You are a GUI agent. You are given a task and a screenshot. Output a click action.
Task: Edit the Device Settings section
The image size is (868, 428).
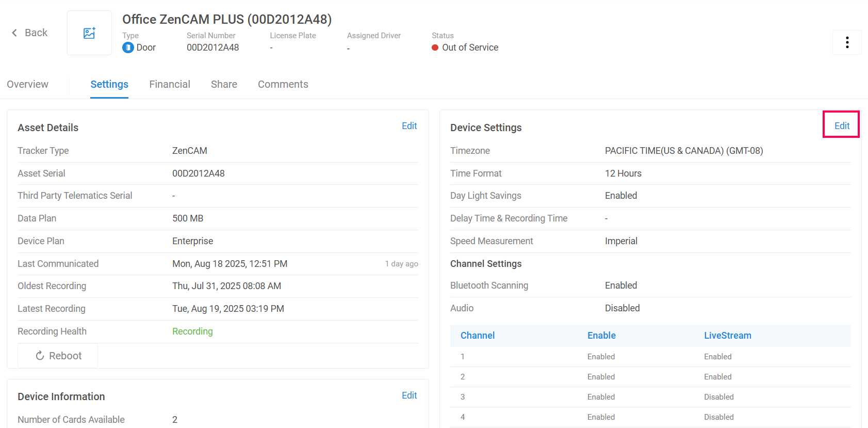pos(842,126)
